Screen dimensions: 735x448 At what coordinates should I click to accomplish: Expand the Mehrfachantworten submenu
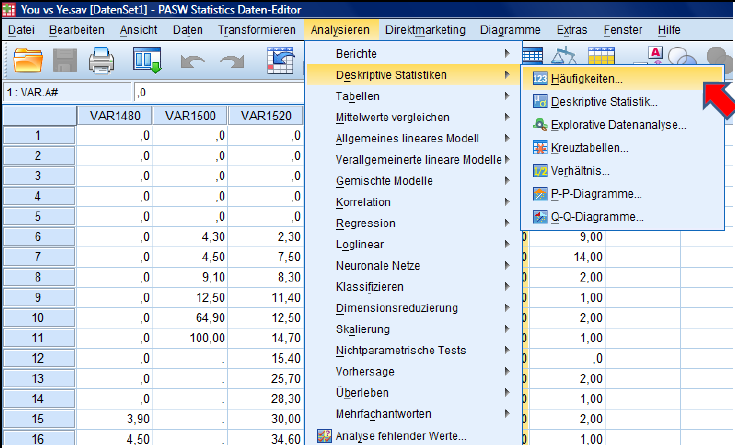pyautogui.click(x=414, y=414)
